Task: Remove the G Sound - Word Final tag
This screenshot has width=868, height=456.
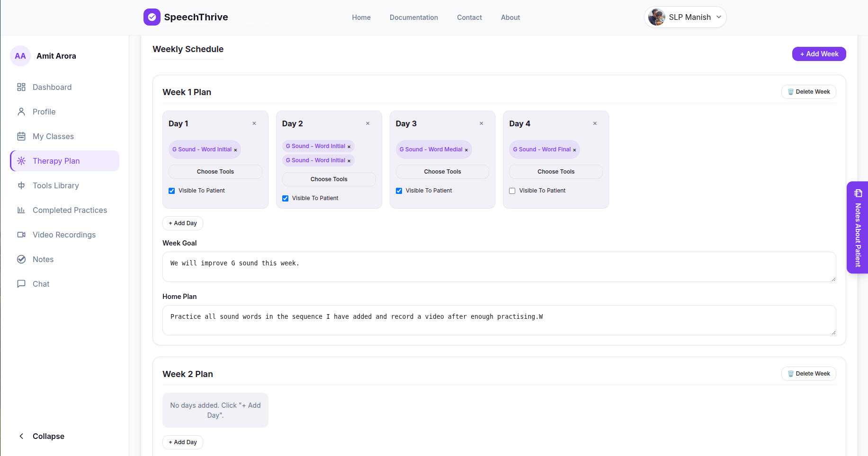Action: coord(575,150)
